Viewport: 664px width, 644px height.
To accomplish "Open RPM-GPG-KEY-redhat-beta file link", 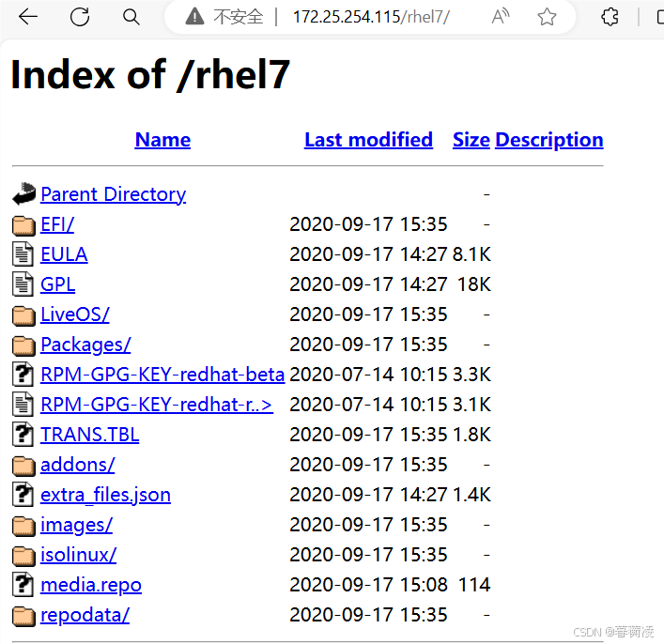I will pyautogui.click(x=162, y=375).
